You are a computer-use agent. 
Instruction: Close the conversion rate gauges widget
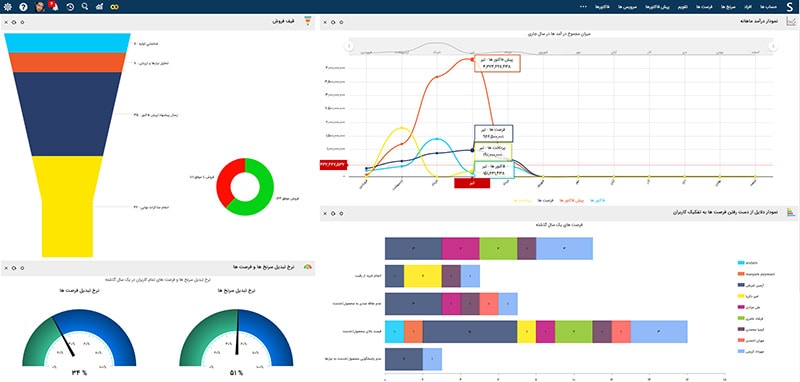coord(5,268)
